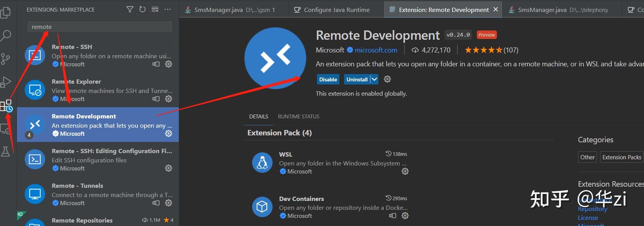Click remote-install indicator icon on Remote - SSH
644x226 pixels.
[x=156, y=64]
